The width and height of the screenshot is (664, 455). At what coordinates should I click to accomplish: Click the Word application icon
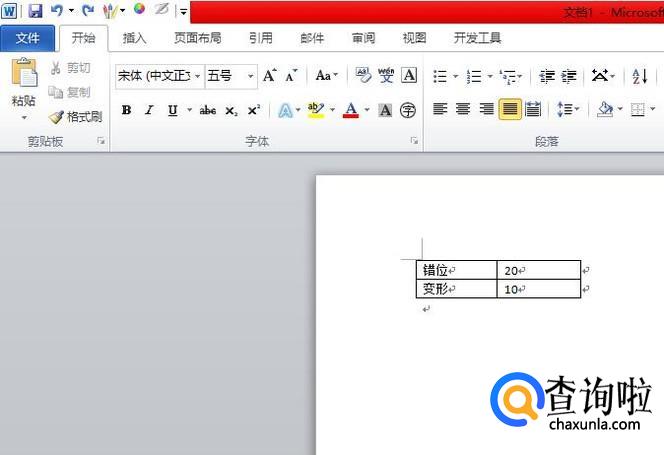point(9,11)
